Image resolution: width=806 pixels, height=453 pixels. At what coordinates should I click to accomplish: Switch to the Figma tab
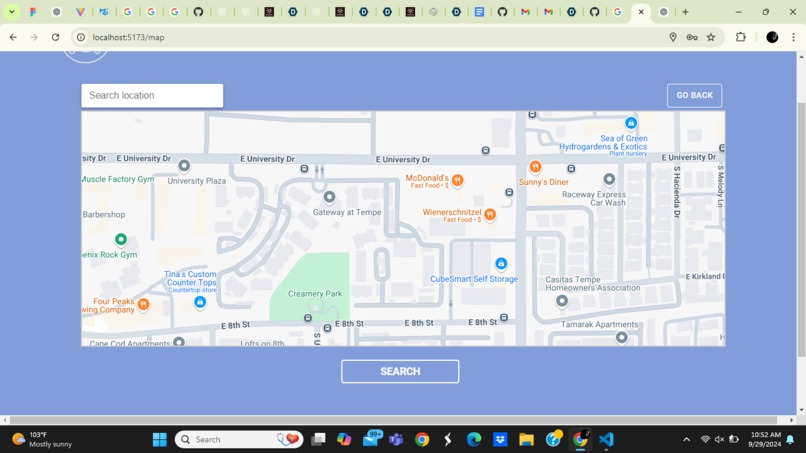(x=33, y=12)
